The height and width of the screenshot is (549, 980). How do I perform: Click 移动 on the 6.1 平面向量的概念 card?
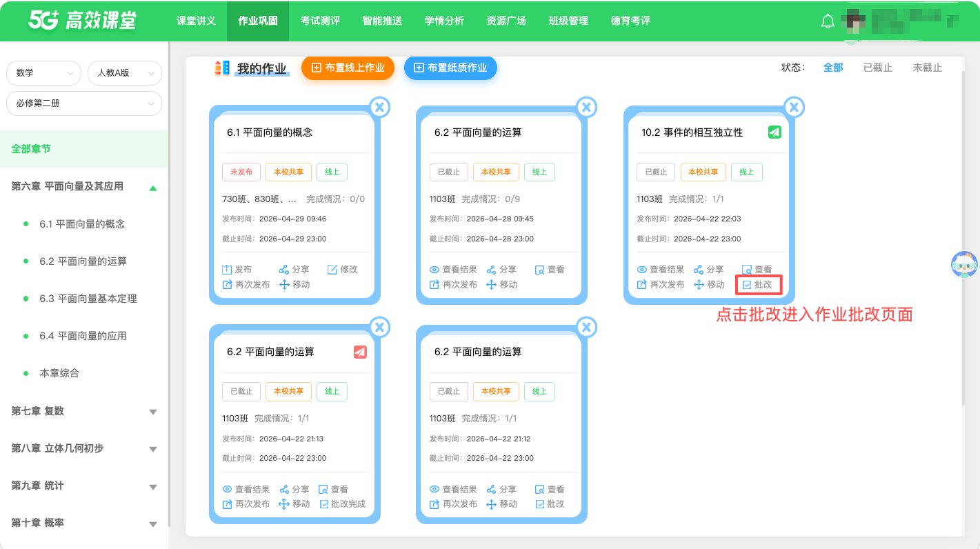point(294,285)
